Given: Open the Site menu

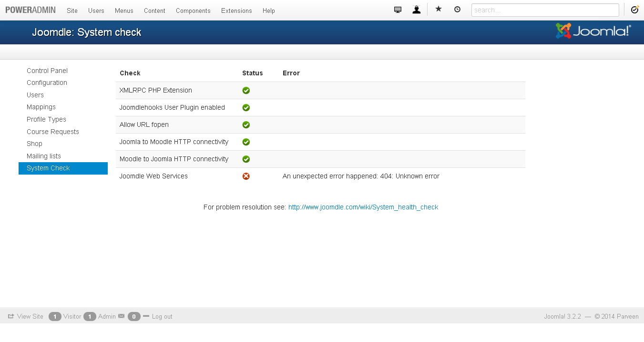Looking at the screenshot, I should click(72, 10).
